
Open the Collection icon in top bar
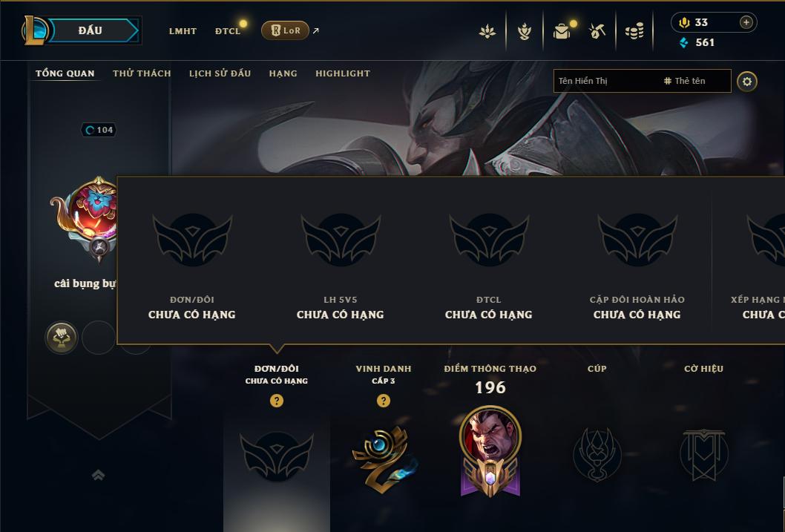pos(562,31)
